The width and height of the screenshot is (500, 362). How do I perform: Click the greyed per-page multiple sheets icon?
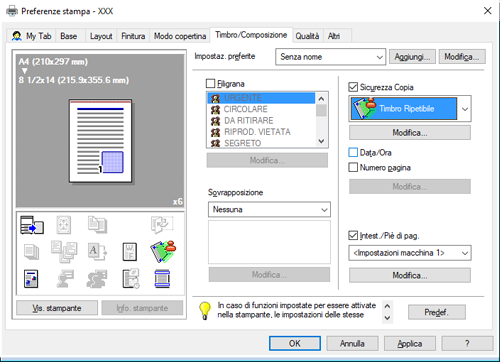point(64,252)
